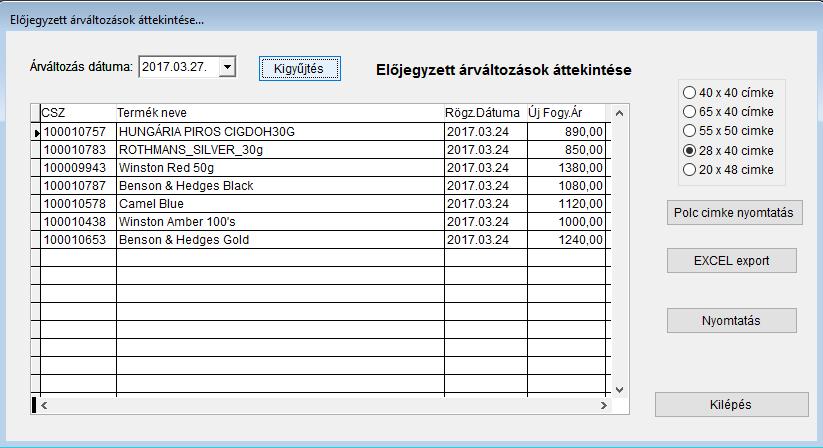Click price 1080,00 for Benson & Hedges Black

coord(566,186)
